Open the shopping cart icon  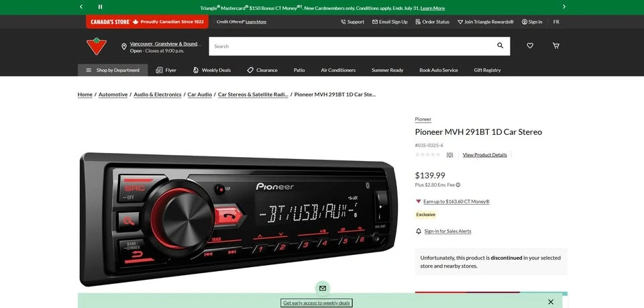(555, 46)
